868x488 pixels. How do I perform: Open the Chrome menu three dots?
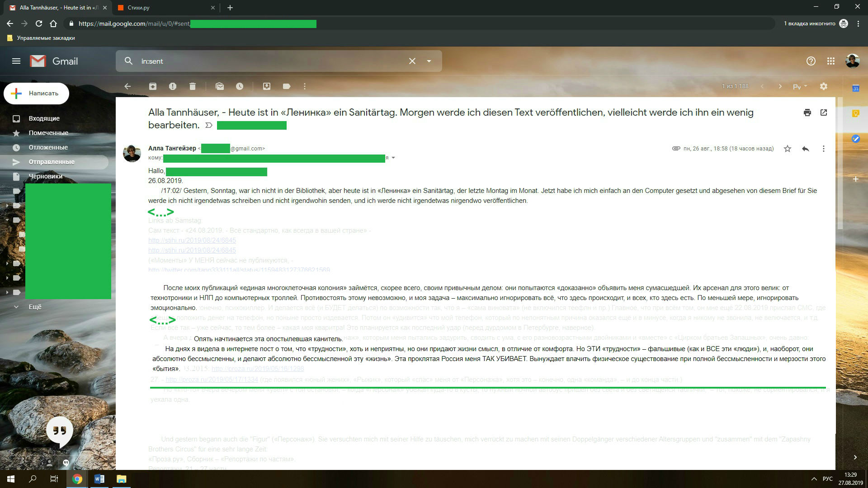point(858,23)
